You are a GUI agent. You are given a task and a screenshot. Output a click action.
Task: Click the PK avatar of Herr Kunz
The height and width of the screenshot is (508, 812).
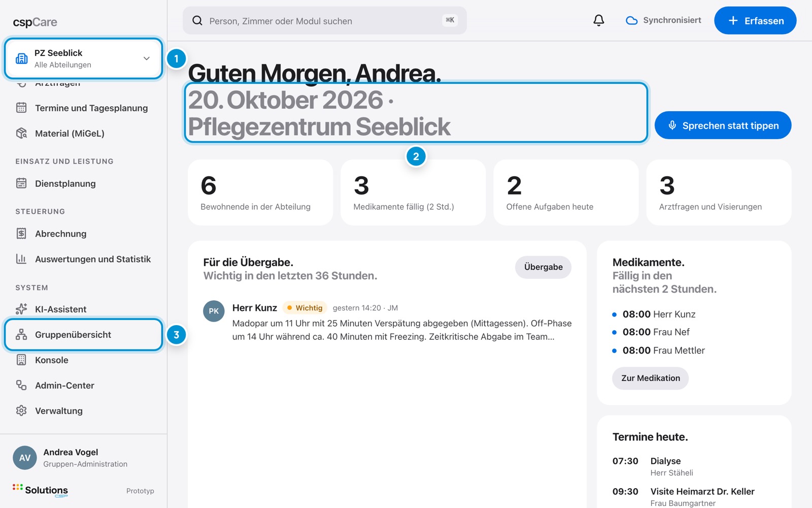coord(214,311)
